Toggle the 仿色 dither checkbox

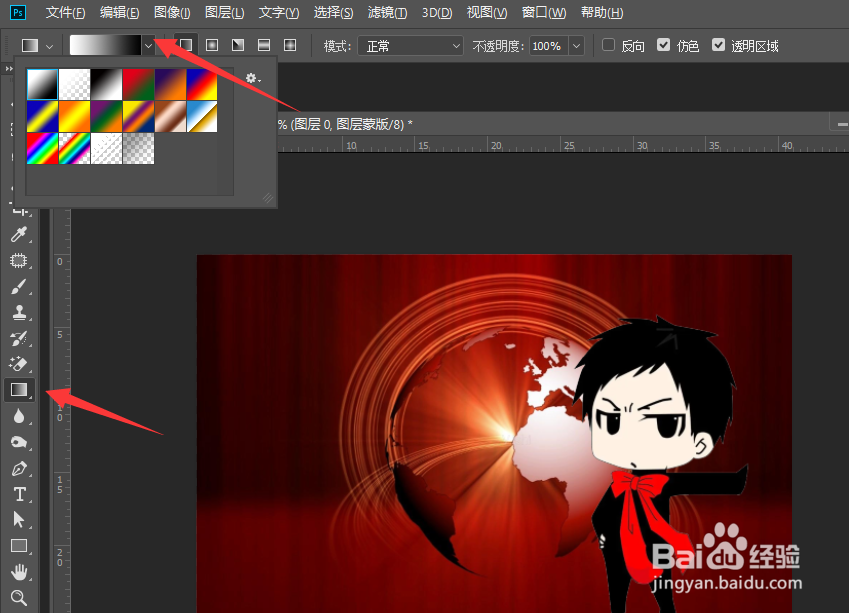[663, 45]
